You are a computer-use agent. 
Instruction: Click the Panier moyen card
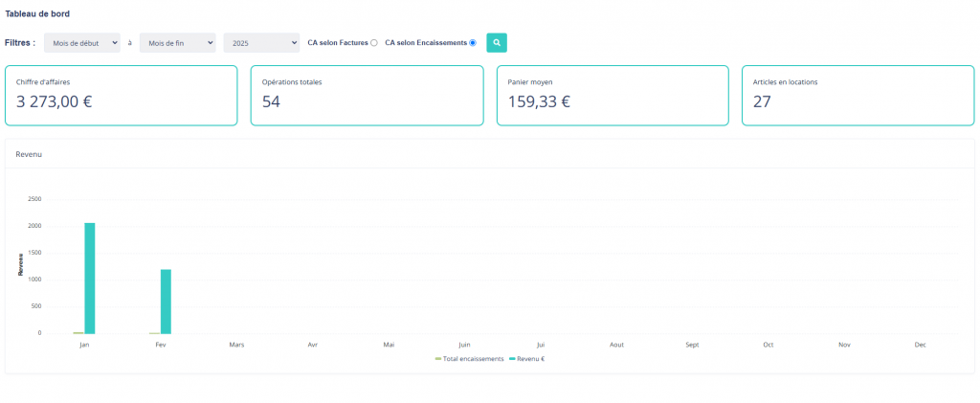(x=612, y=96)
